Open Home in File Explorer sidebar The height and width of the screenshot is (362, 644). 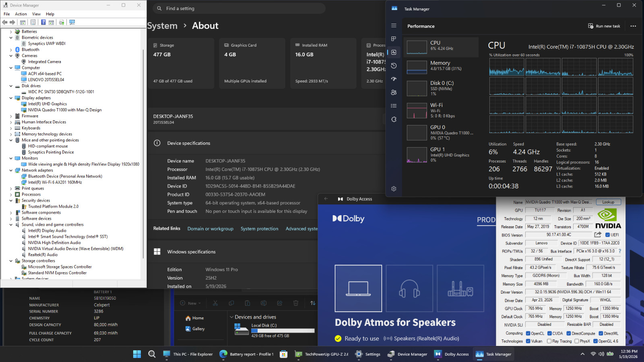click(195, 318)
